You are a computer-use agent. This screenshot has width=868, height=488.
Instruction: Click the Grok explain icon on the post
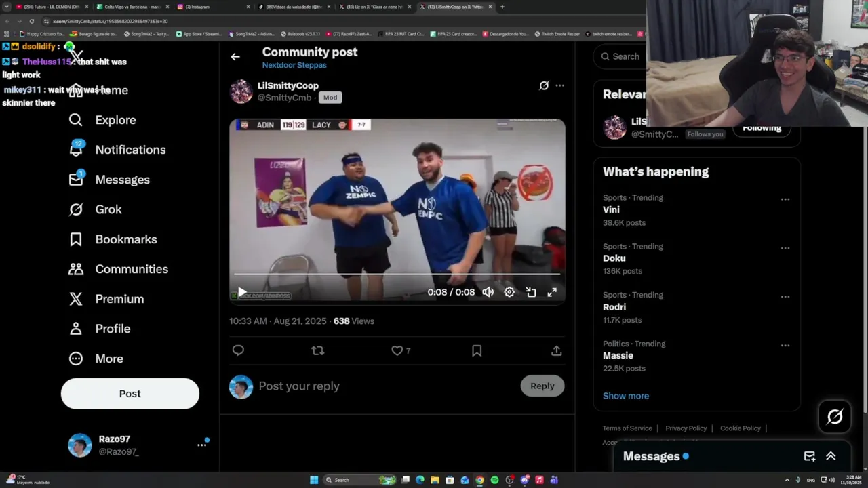[544, 85]
